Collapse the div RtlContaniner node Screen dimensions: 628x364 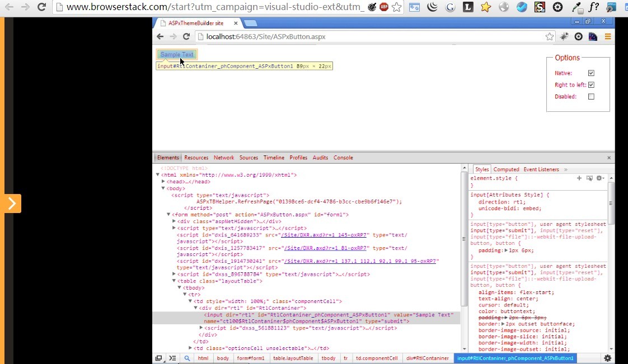click(196, 308)
